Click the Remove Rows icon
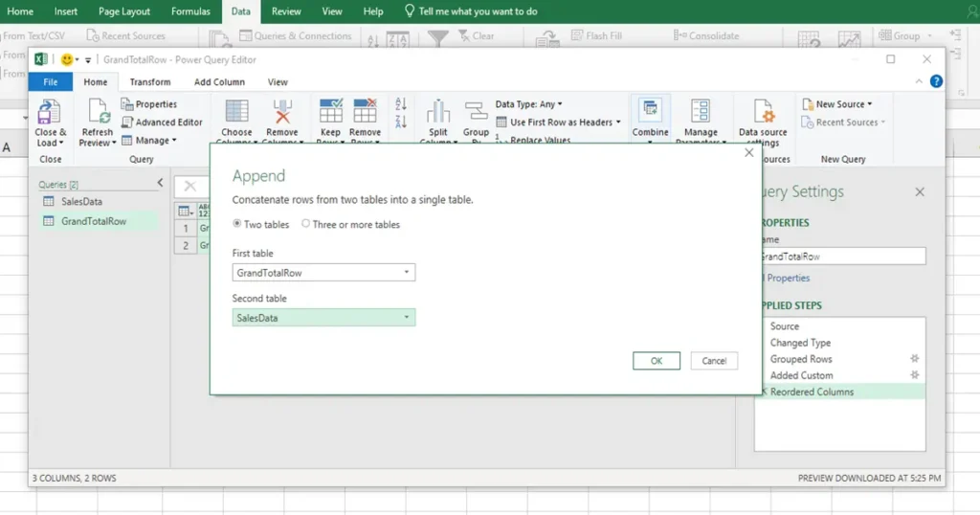The height and width of the screenshot is (515, 980). (x=365, y=112)
